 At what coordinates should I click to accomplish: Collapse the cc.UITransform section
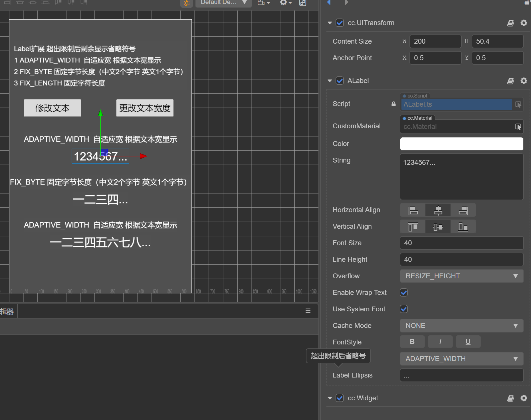pyautogui.click(x=330, y=23)
